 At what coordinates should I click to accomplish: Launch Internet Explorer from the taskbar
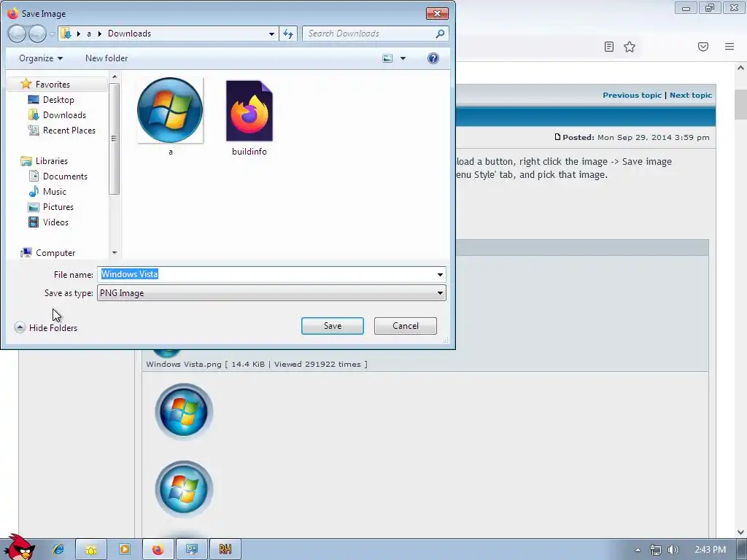58,550
